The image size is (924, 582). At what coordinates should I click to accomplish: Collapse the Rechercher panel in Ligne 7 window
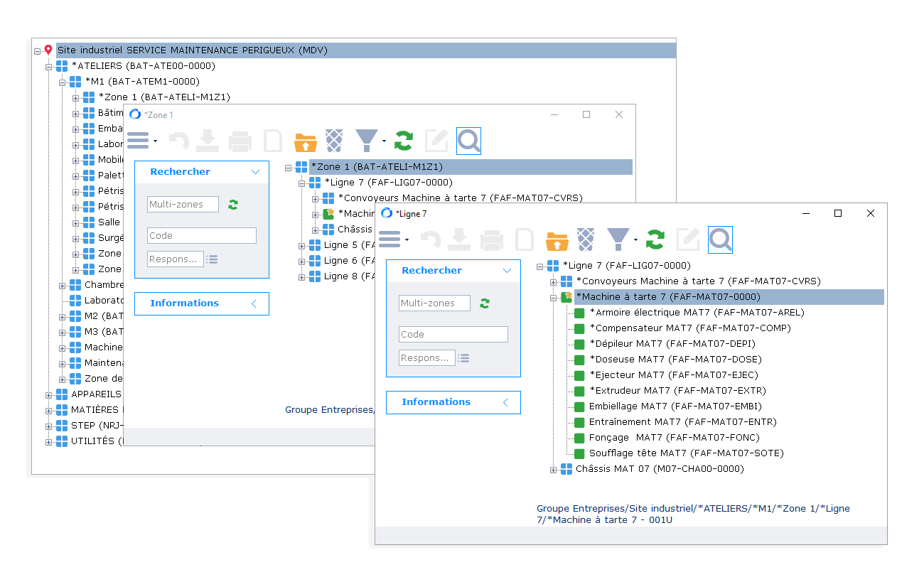pyautogui.click(x=507, y=271)
